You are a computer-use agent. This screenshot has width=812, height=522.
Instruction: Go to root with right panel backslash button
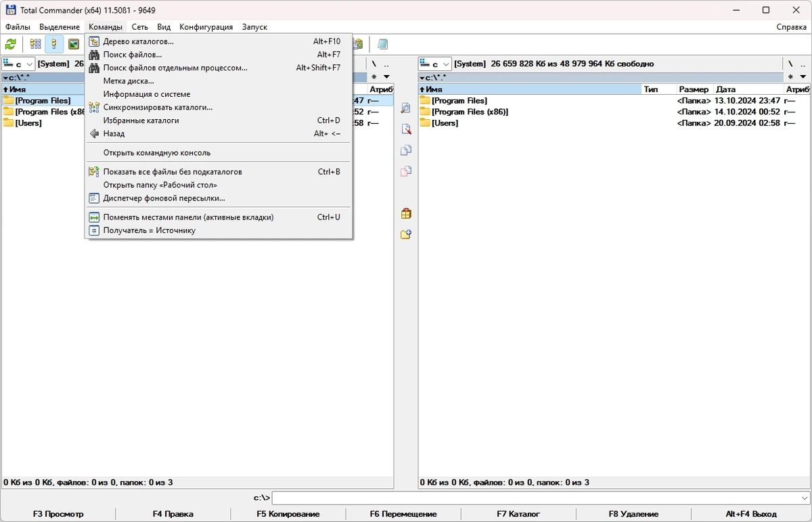790,64
